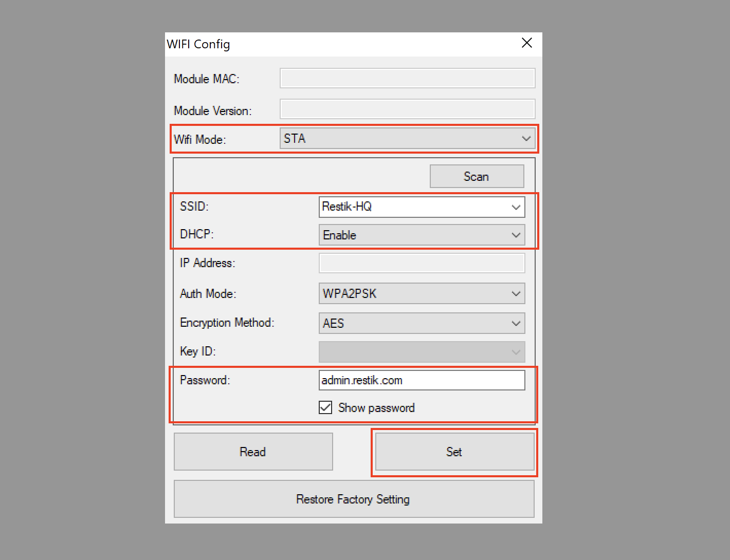Open the DHCP dropdown set to Enable

[422, 235]
